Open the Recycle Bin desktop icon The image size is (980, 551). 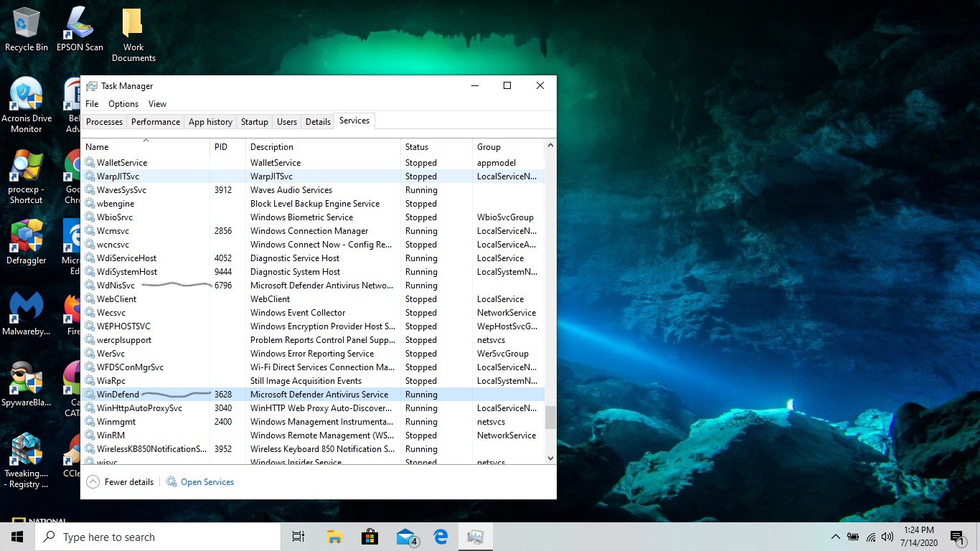27,30
